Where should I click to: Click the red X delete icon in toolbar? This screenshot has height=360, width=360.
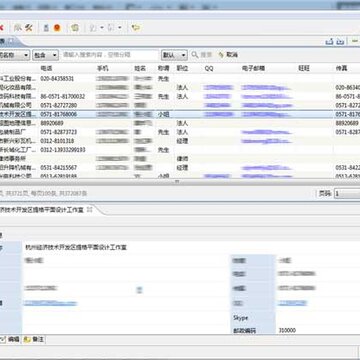[x=1, y=28]
